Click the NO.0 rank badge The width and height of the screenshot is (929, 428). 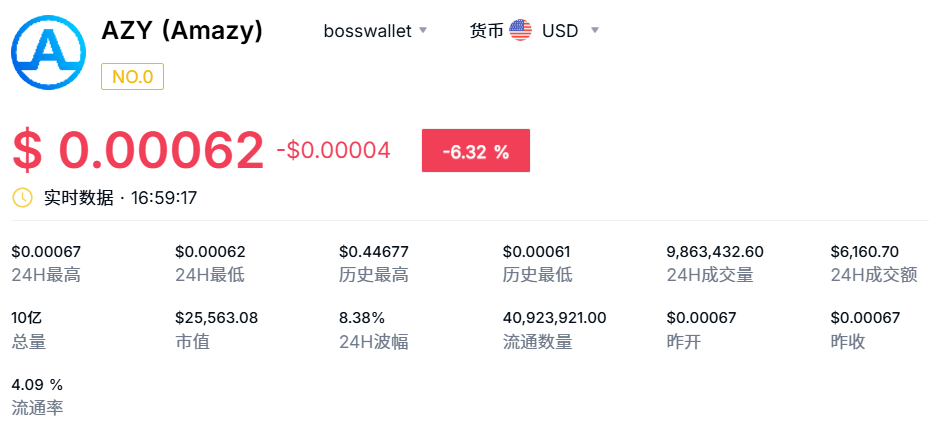pos(133,77)
